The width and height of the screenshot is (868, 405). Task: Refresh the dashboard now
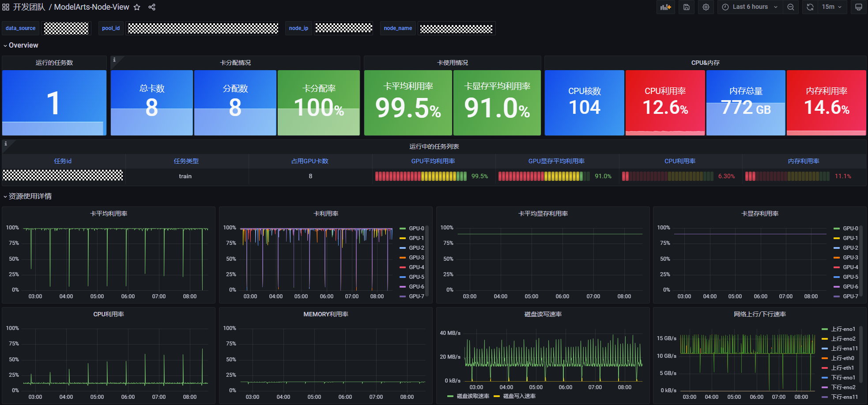[810, 7]
